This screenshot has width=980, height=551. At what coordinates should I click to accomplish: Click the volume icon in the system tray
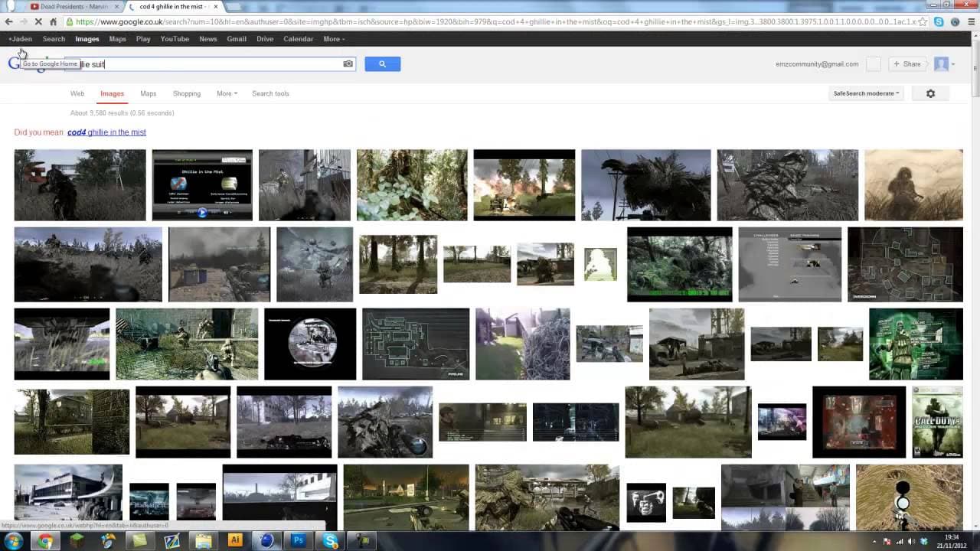click(911, 541)
